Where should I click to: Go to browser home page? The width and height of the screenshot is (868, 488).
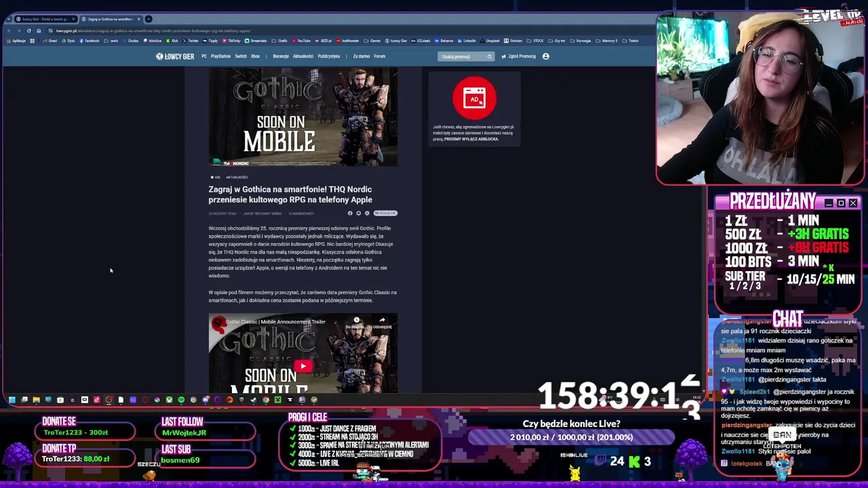[39, 30]
